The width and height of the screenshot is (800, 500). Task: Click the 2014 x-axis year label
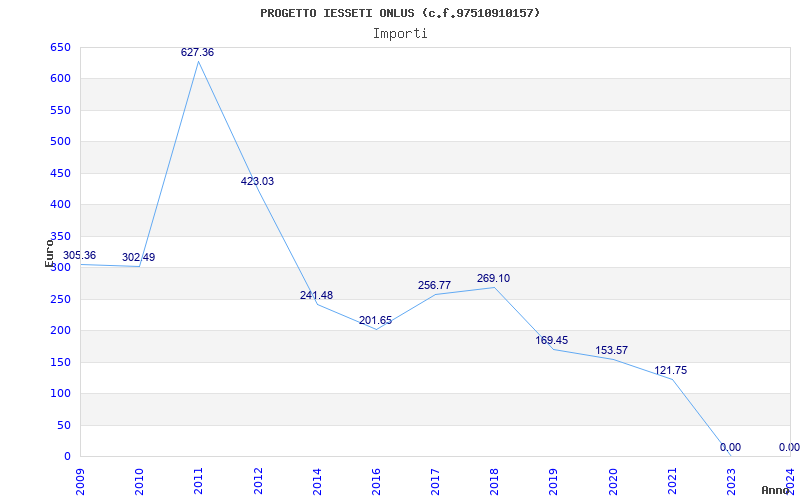(317, 481)
